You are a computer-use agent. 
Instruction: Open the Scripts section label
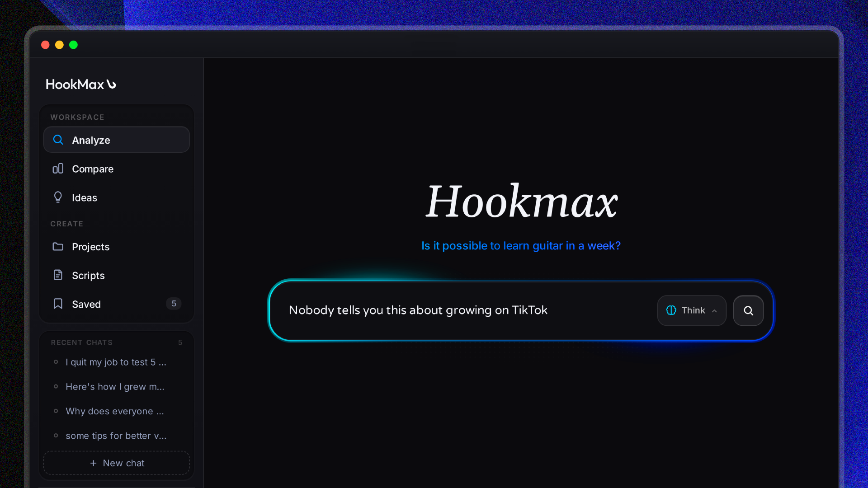88,275
